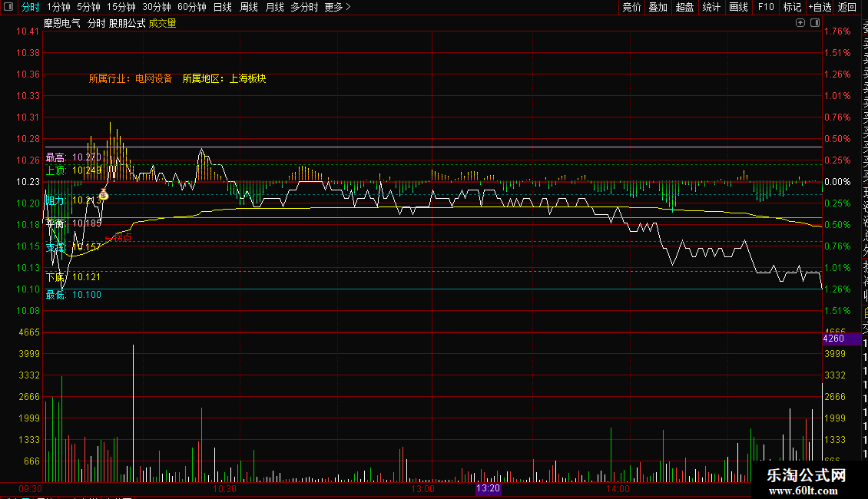Select the 60分钟 period tab
868x499 pixels.
pos(192,7)
